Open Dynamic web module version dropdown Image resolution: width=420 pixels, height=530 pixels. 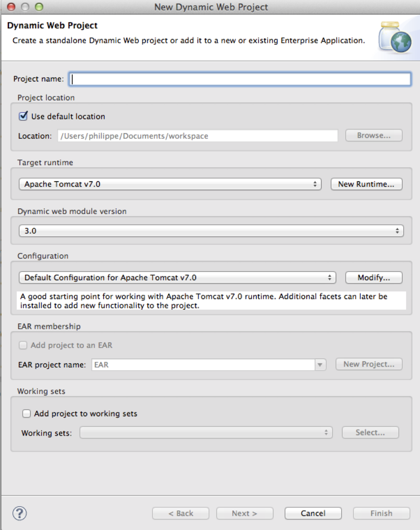coord(211,231)
